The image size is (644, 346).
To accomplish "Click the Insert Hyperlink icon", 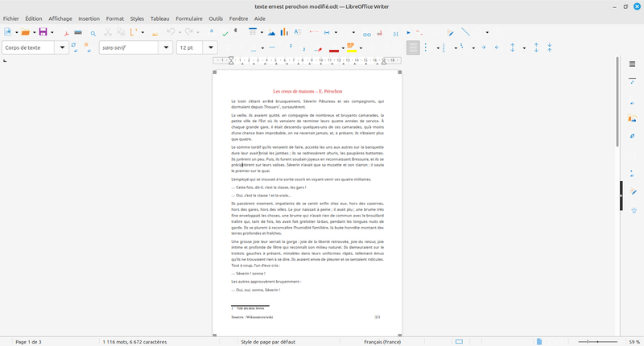I will pyautogui.click(x=367, y=32).
